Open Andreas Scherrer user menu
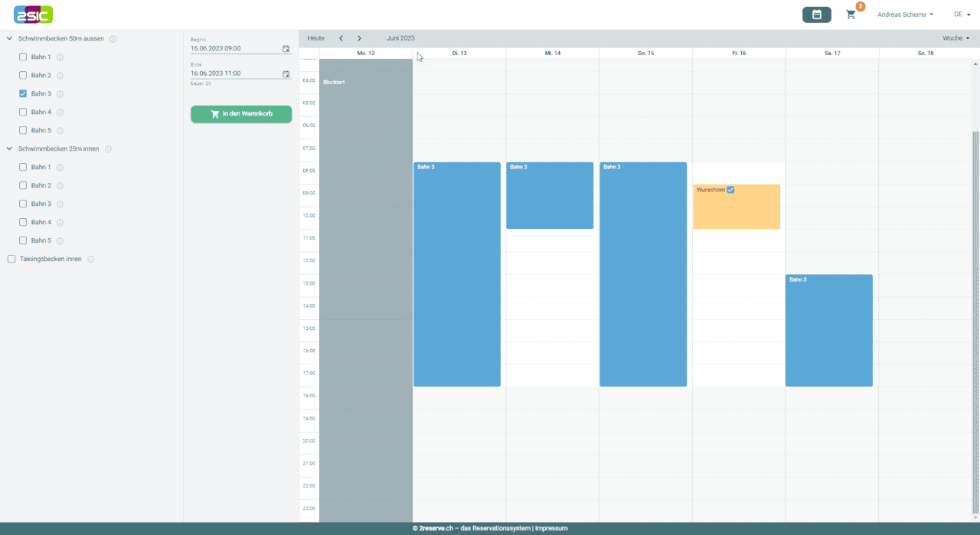Image resolution: width=980 pixels, height=535 pixels. coord(905,15)
